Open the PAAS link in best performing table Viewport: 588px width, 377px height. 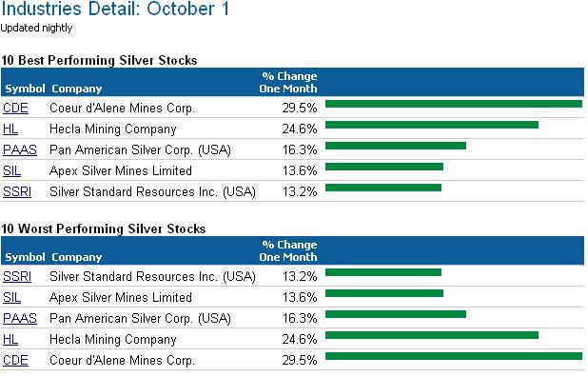19,150
